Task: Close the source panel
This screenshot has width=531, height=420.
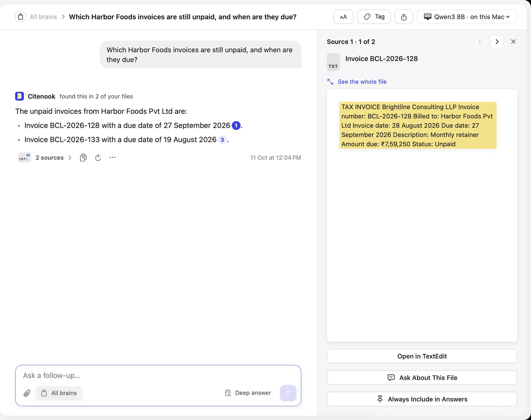Action: coord(513,41)
